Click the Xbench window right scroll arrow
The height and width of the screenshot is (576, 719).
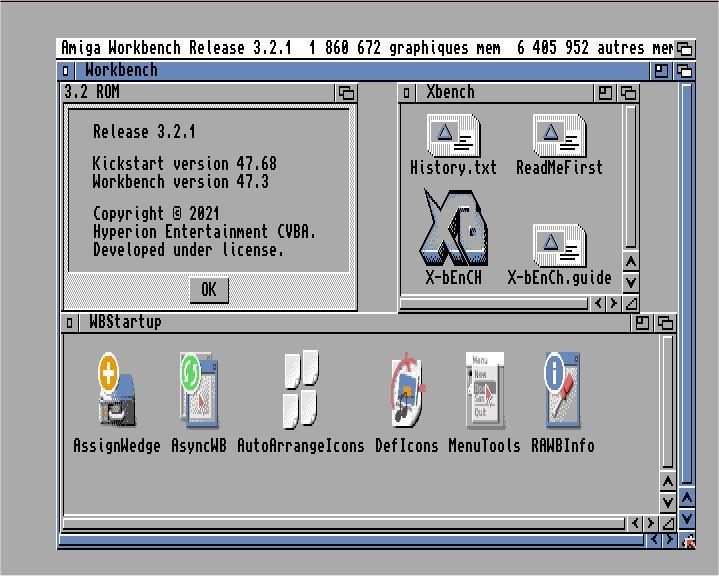click(614, 303)
